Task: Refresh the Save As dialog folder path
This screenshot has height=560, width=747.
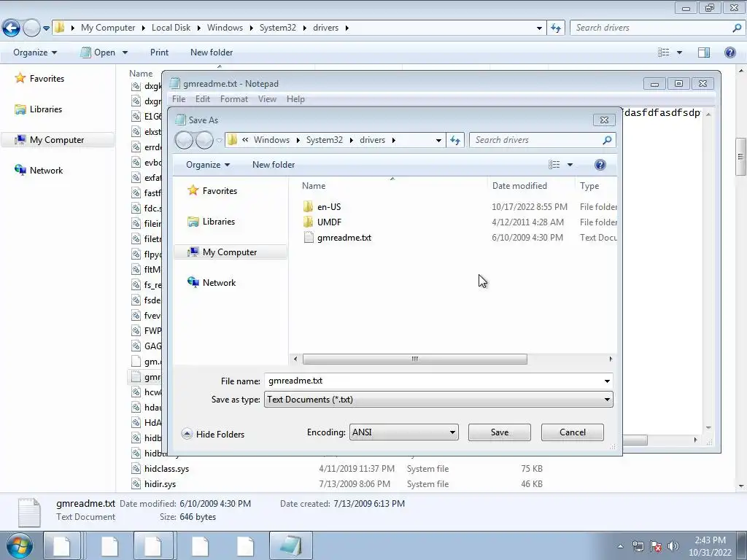Action: click(x=455, y=140)
